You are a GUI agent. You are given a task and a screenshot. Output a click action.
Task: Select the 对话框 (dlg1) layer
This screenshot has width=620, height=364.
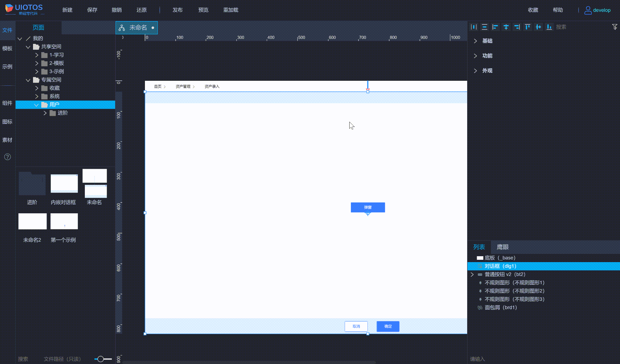500,266
